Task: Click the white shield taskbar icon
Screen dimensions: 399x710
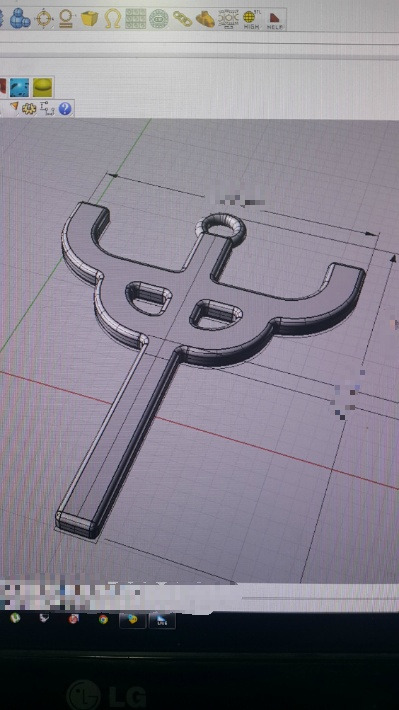Action: coord(44,618)
